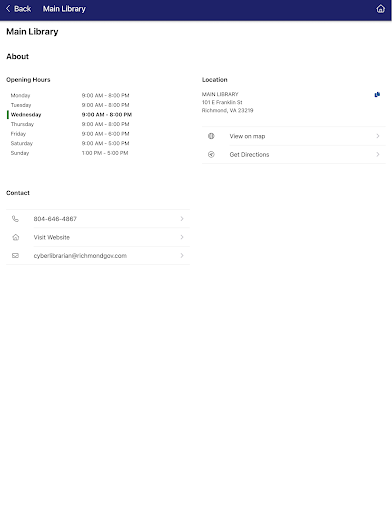Open the Get Directions chevron
The height and width of the screenshot is (512, 392).
click(378, 154)
